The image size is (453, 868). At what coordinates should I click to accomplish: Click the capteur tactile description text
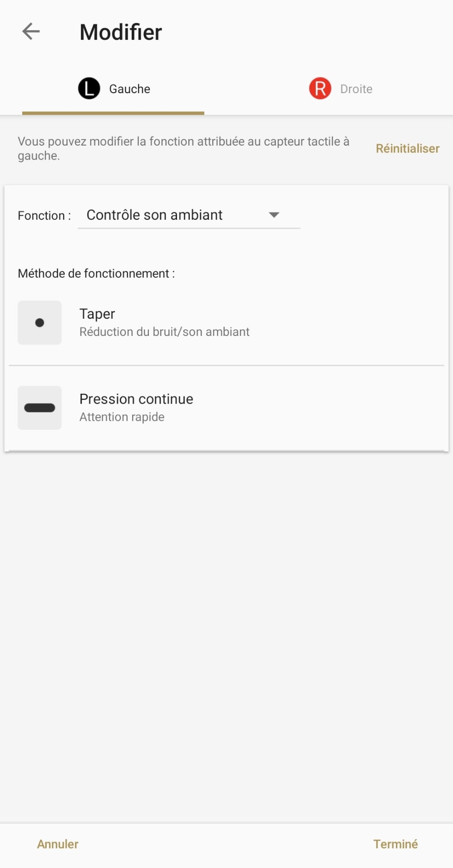click(183, 148)
